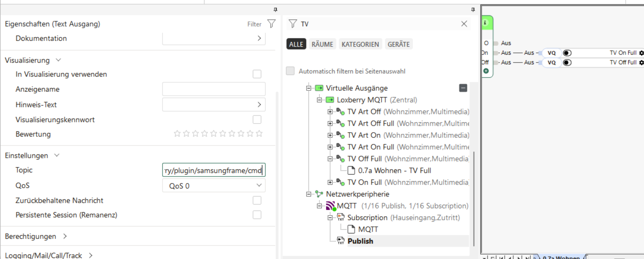Click the properties Filter funnel icon
The height and width of the screenshot is (259, 644).
click(271, 24)
